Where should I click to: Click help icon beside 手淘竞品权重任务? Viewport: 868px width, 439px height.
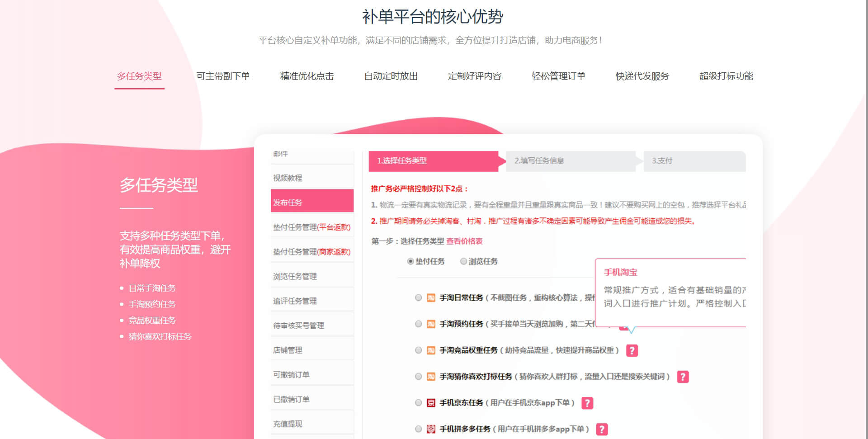pyautogui.click(x=632, y=350)
